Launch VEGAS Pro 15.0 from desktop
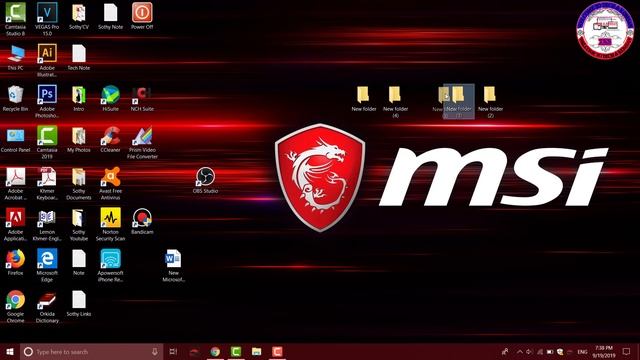The image size is (640, 360). [47, 13]
